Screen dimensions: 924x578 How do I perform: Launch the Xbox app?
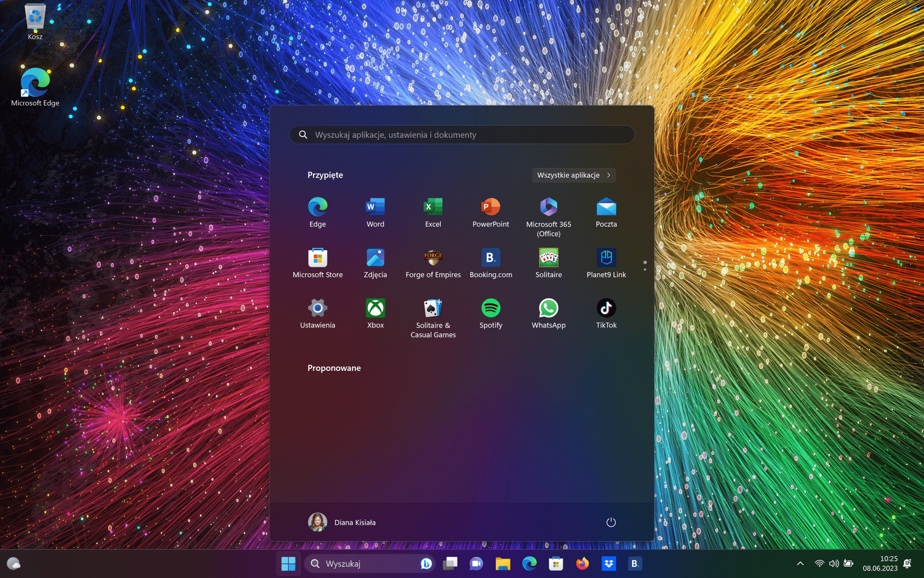pos(375,314)
